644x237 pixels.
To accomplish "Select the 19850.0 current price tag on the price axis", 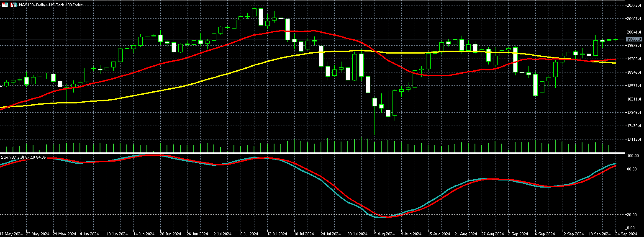I will 634,39.
